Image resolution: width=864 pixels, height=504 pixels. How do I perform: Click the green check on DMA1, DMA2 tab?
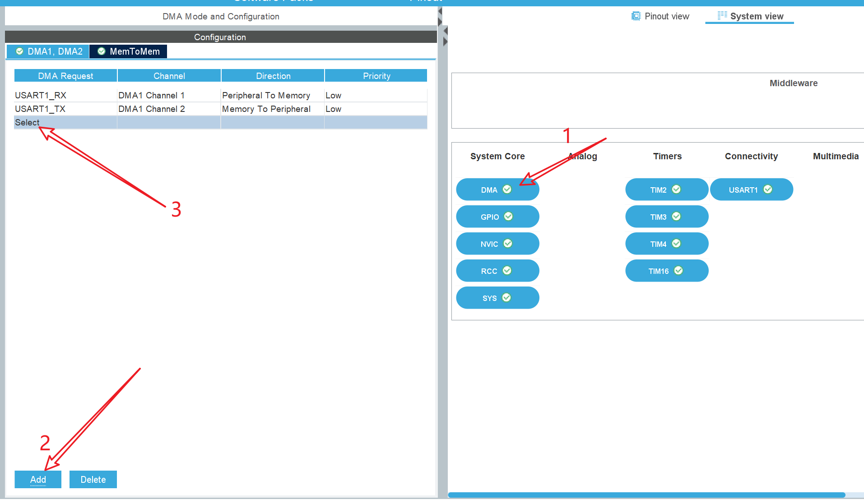(x=19, y=51)
